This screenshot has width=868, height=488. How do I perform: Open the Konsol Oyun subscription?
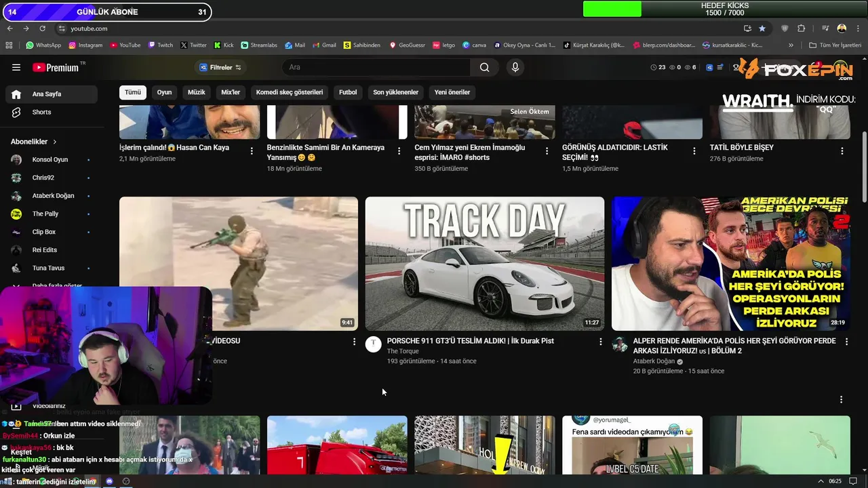pos(52,160)
